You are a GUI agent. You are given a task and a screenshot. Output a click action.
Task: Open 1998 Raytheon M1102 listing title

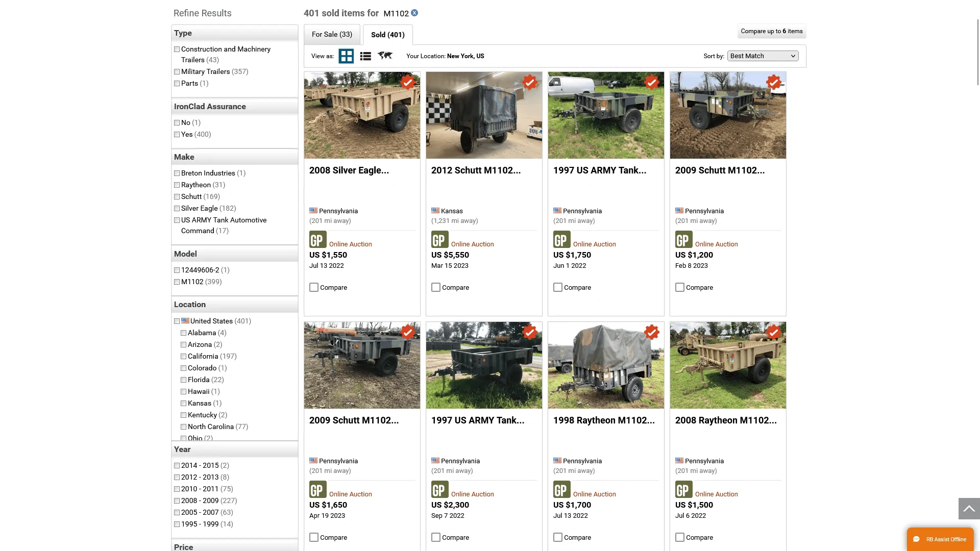point(604,420)
